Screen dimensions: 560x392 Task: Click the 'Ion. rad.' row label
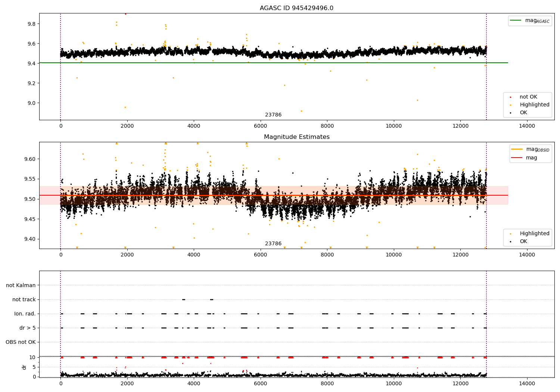click(x=25, y=314)
